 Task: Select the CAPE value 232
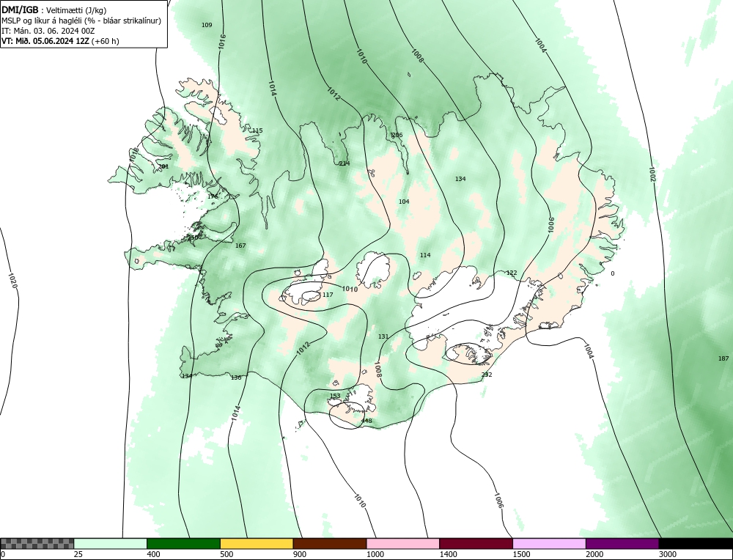[x=487, y=375]
